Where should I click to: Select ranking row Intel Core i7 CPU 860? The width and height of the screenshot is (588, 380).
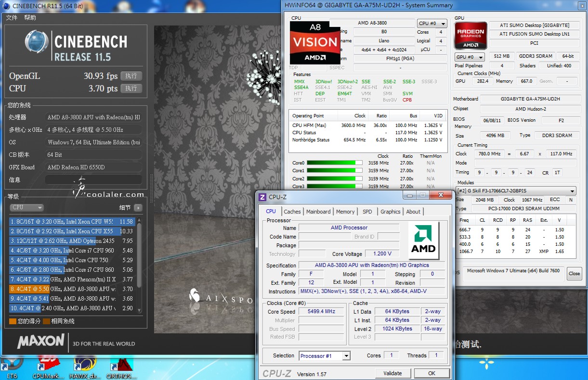[72, 270]
